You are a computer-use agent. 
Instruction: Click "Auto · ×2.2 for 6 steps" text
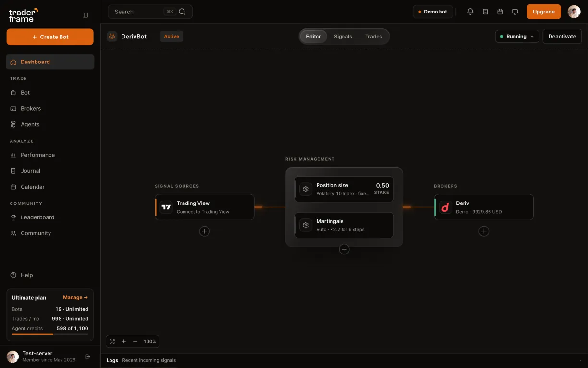(340, 230)
